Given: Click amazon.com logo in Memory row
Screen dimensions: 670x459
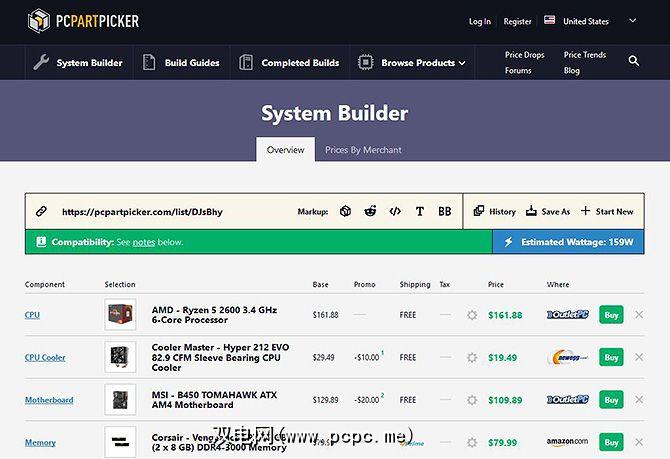Looking at the screenshot, I should click(567, 442).
